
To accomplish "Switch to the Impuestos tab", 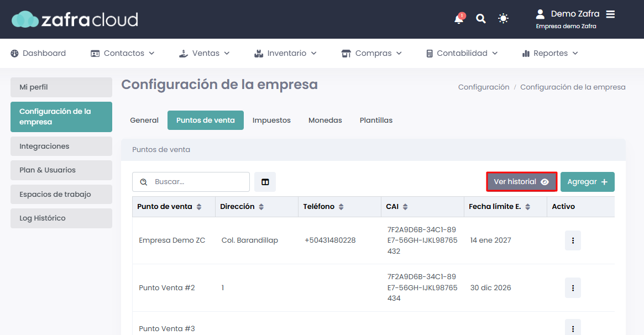I will click(x=271, y=121).
